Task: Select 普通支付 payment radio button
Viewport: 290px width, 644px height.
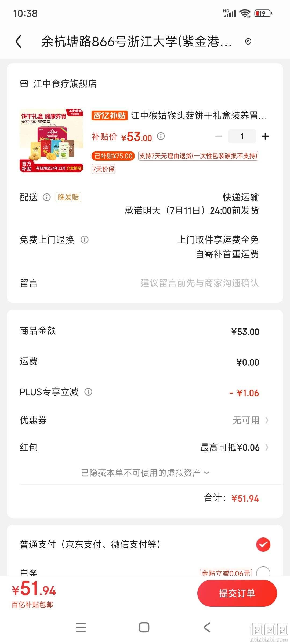Action: (263, 544)
